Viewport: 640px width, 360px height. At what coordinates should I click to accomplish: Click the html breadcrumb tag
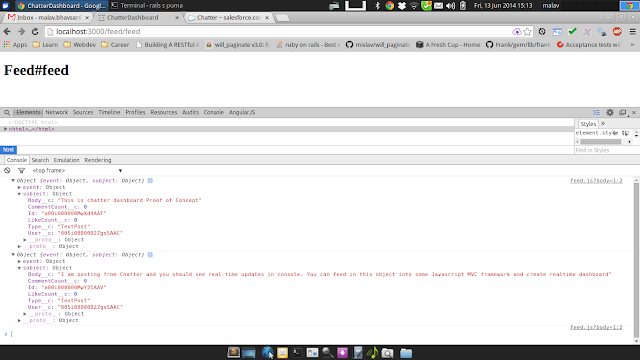[8, 149]
